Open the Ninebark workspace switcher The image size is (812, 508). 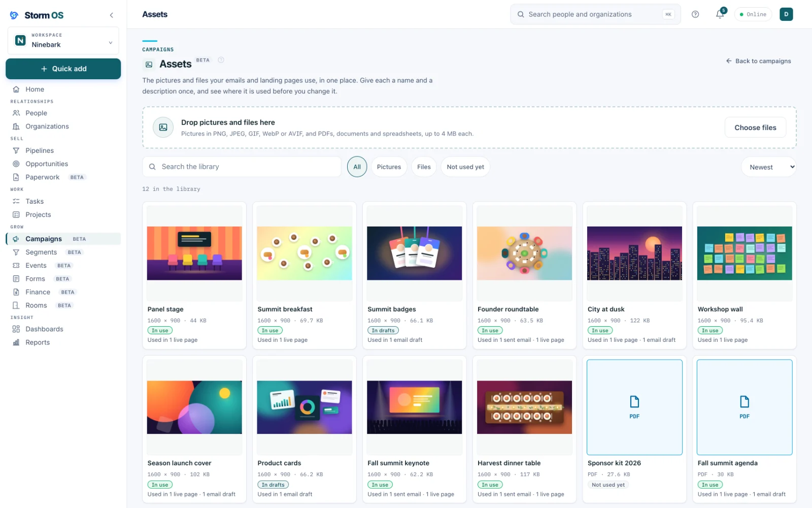click(x=63, y=41)
